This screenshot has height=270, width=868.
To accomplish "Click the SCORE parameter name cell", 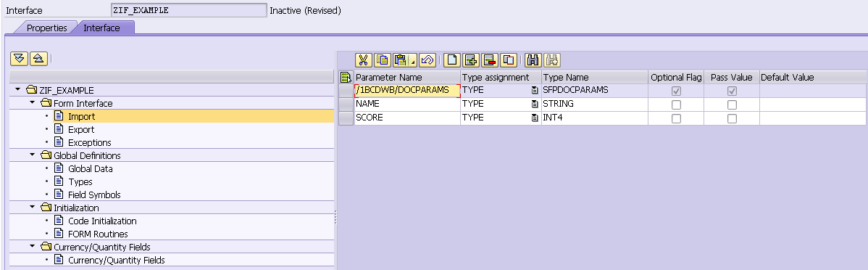I will click(x=407, y=118).
